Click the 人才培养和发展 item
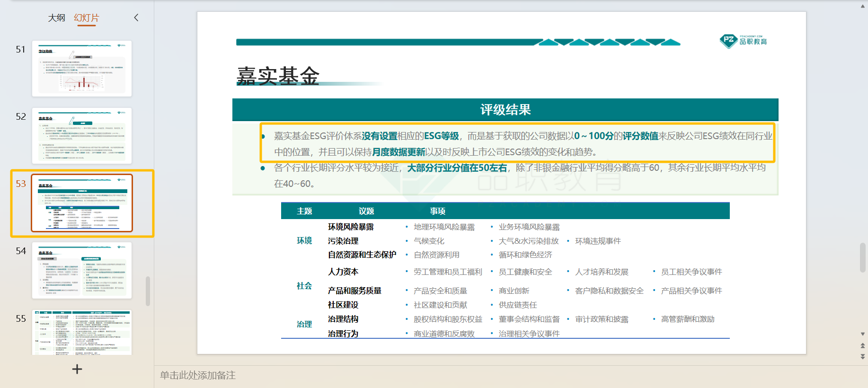 pos(602,272)
